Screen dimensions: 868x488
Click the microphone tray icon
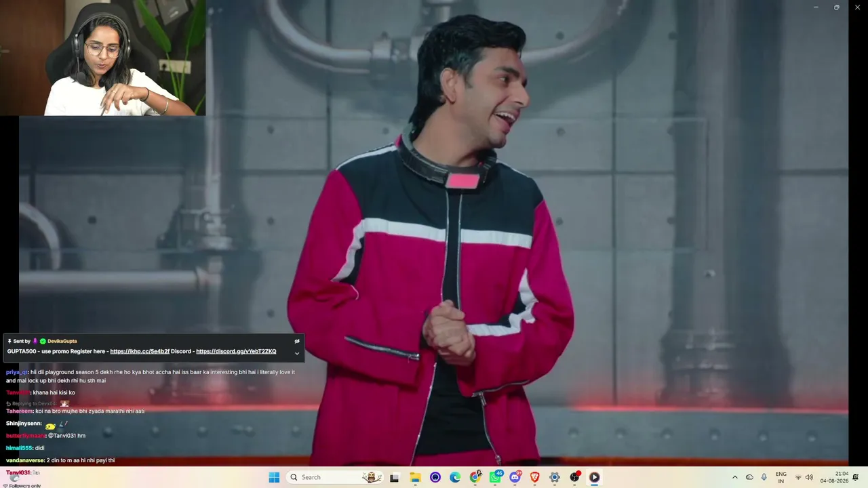pos(764,477)
